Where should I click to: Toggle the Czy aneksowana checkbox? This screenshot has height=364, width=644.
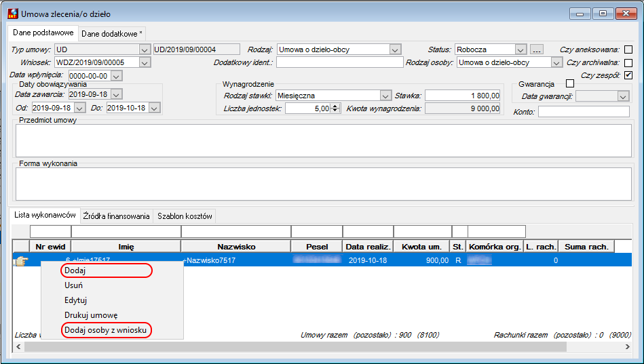point(628,49)
